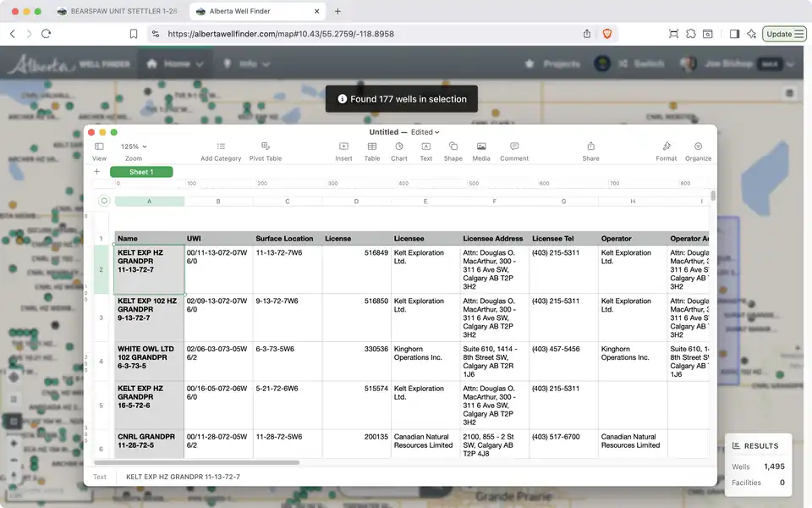Reload the page
This screenshot has height=508, width=812.
coord(46,34)
